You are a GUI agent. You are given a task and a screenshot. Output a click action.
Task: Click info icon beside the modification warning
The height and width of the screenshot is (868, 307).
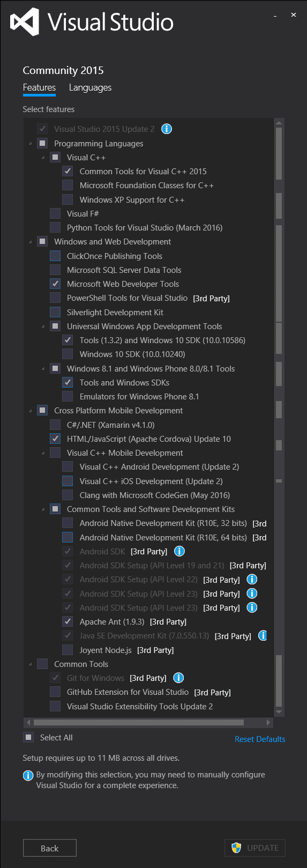click(28, 776)
